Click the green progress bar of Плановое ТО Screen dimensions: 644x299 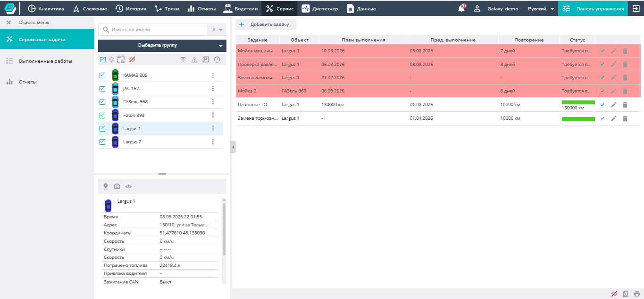(x=578, y=102)
